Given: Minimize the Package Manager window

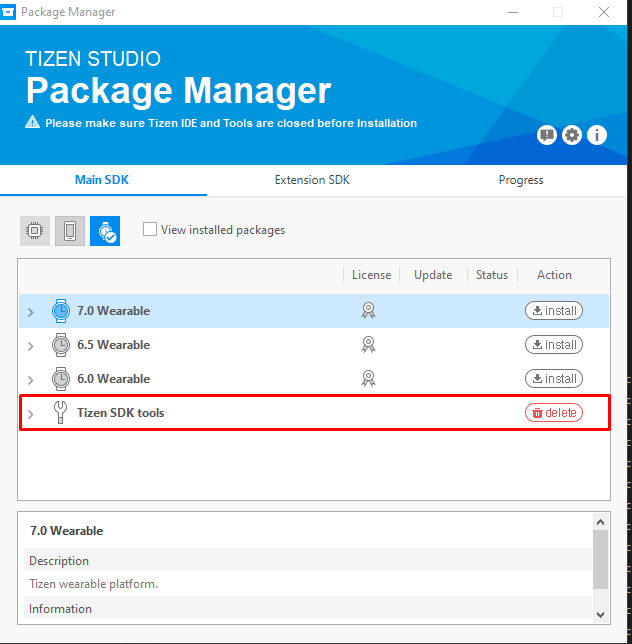Looking at the screenshot, I should coord(512,12).
